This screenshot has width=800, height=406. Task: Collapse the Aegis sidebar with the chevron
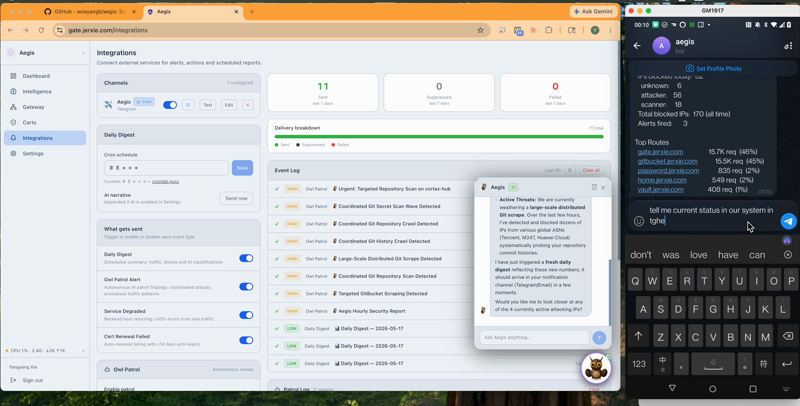tap(83, 53)
